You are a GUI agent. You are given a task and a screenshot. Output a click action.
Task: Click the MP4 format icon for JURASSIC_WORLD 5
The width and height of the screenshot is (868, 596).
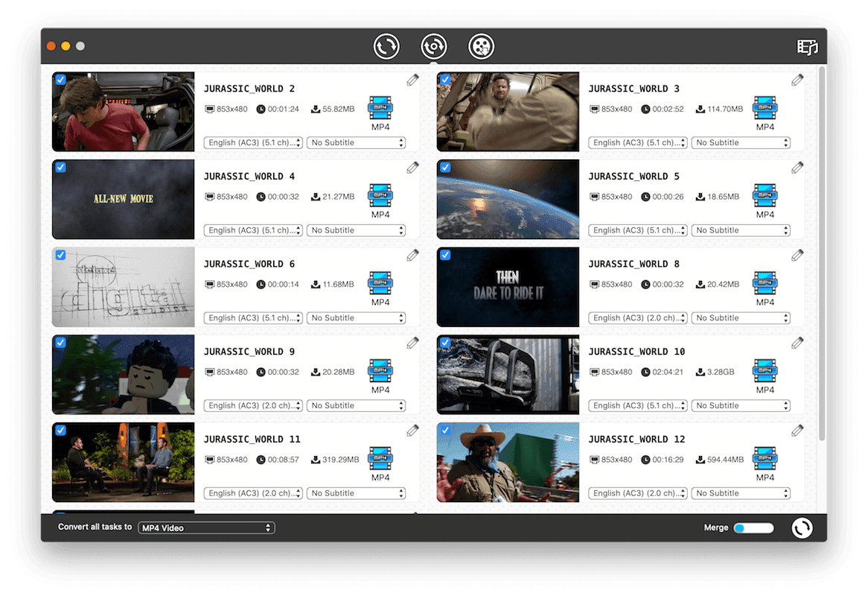point(765,196)
